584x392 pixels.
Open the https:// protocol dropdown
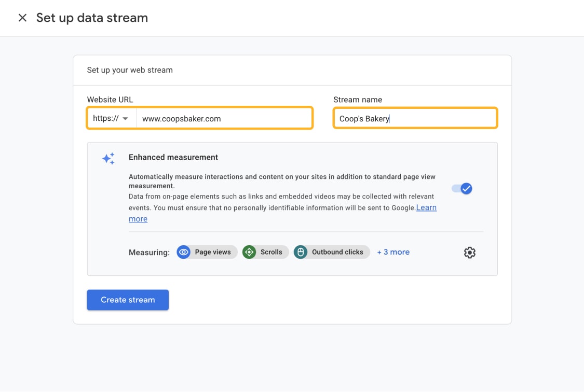(x=112, y=118)
